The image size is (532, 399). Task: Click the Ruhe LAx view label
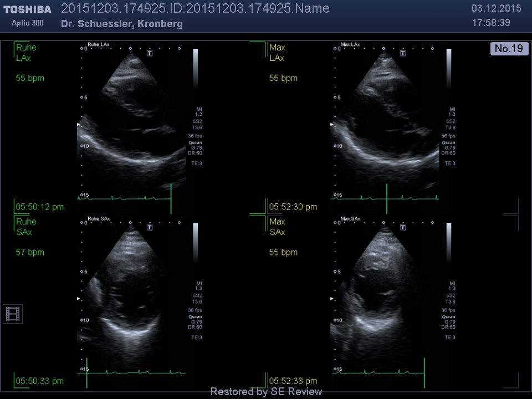[26, 53]
